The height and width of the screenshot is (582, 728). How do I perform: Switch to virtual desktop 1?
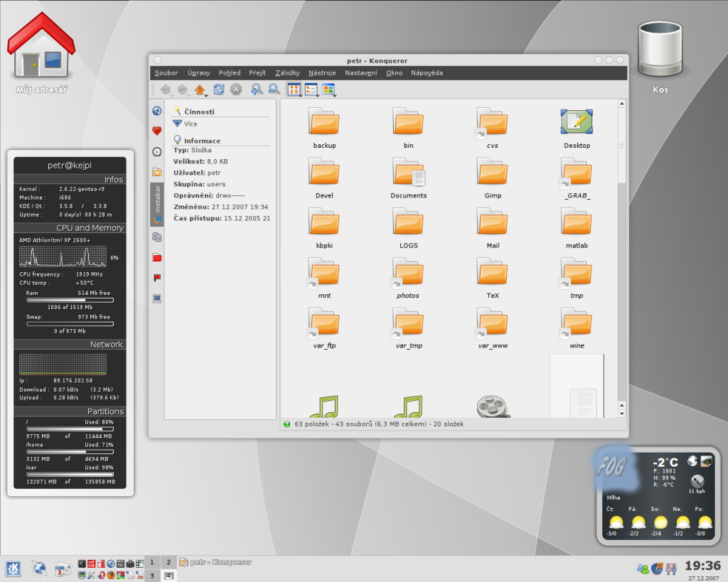[x=152, y=562]
